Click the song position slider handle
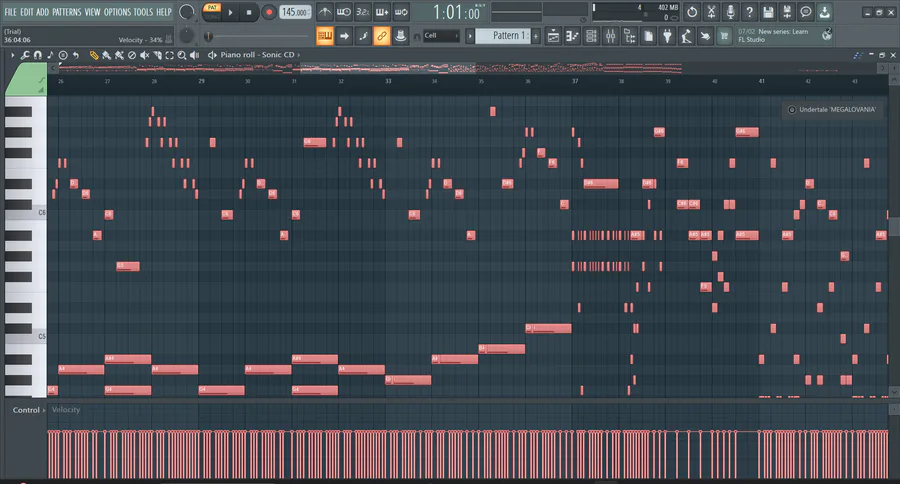The image size is (900, 484). tap(209, 36)
